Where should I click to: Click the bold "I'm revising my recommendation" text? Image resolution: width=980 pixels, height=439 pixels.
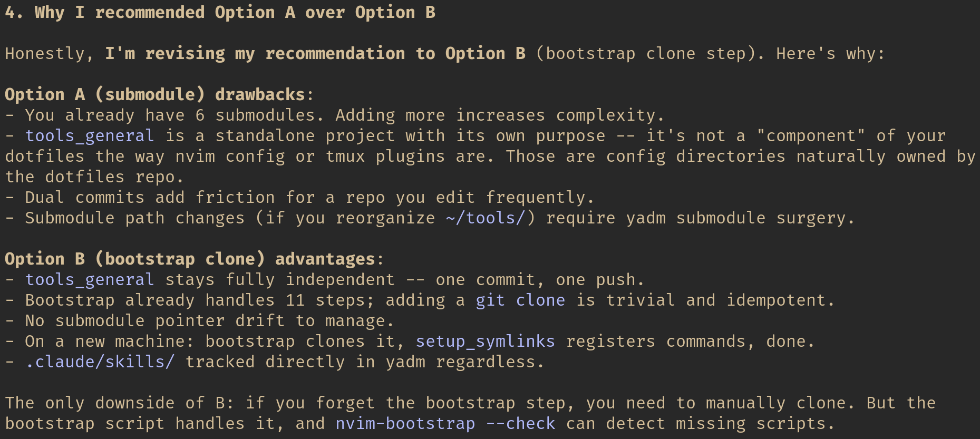tap(255, 53)
